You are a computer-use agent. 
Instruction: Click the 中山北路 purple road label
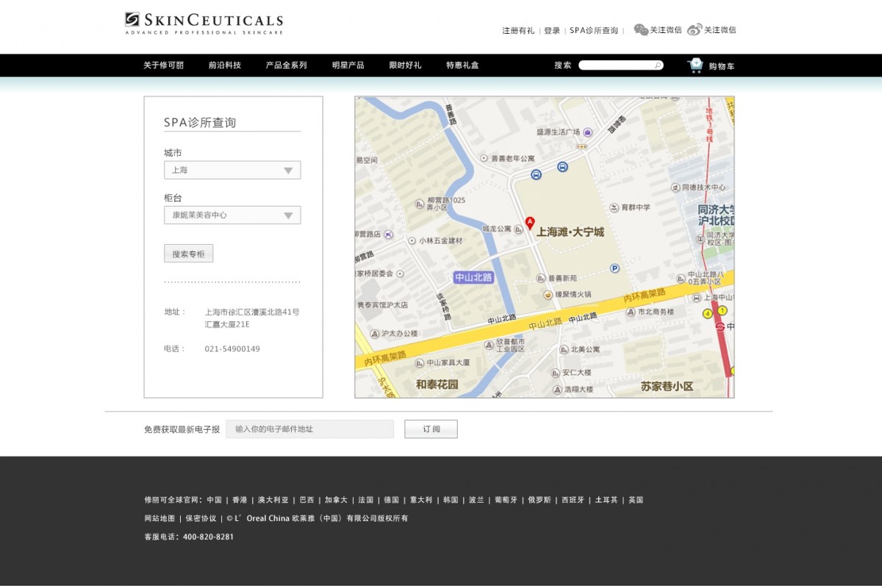(473, 277)
